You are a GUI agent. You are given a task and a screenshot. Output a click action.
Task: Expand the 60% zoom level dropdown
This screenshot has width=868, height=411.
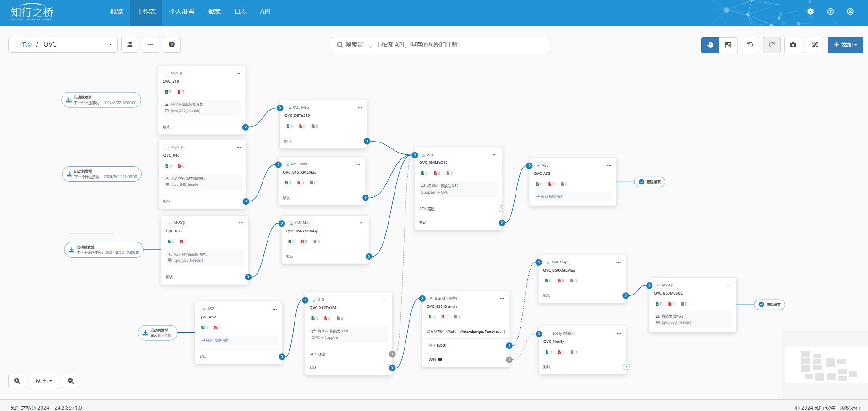(44, 381)
